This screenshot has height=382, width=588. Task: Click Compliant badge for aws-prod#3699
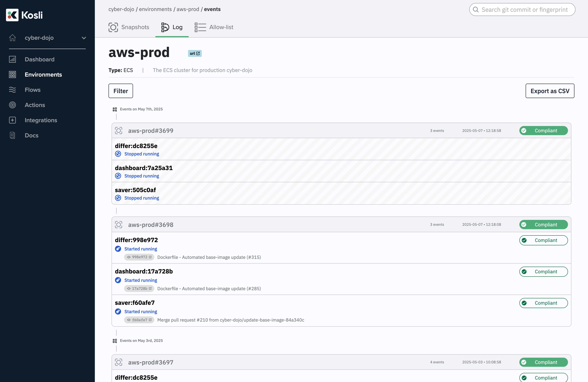[543, 131]
